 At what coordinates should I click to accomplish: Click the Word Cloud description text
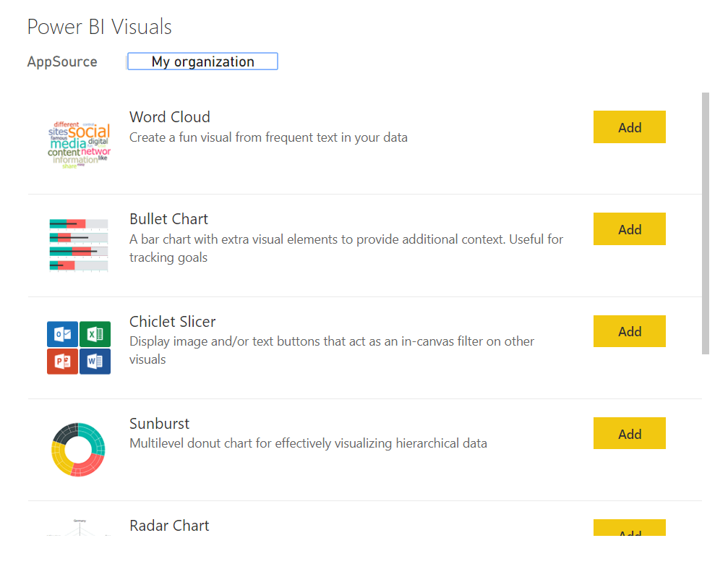click(268, 137)
